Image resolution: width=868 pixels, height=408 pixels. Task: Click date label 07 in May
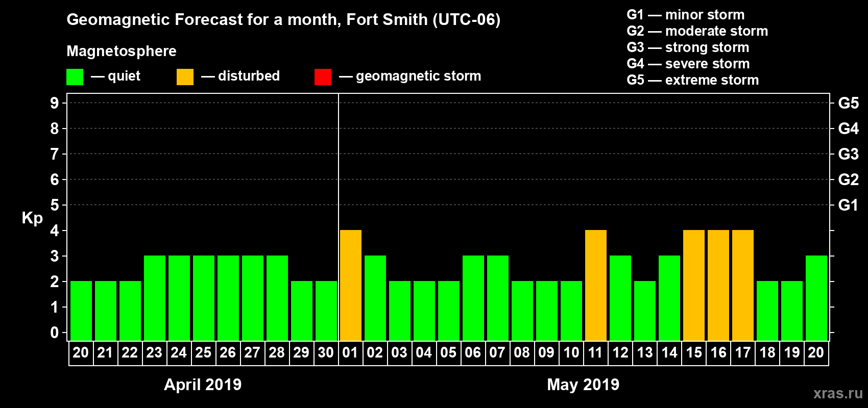(x=497, y=353)
